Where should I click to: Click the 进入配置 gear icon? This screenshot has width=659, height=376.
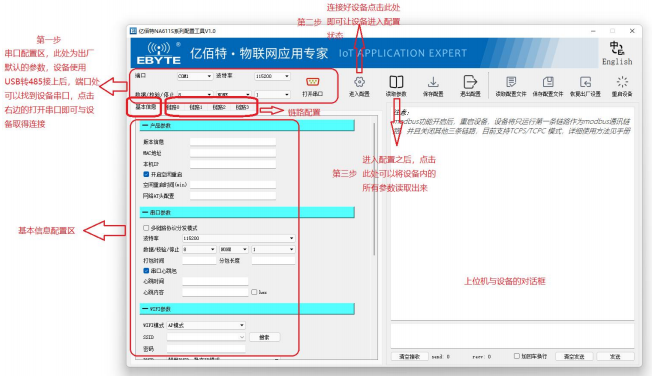[x=359, y=82]
